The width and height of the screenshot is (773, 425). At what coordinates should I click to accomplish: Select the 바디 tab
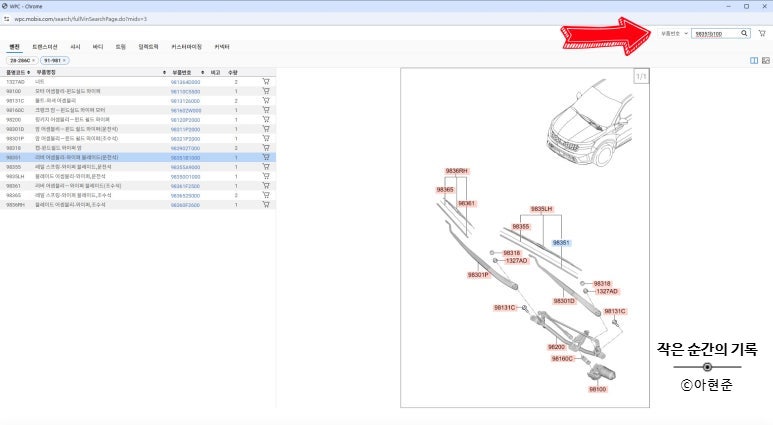pos(98,47)
